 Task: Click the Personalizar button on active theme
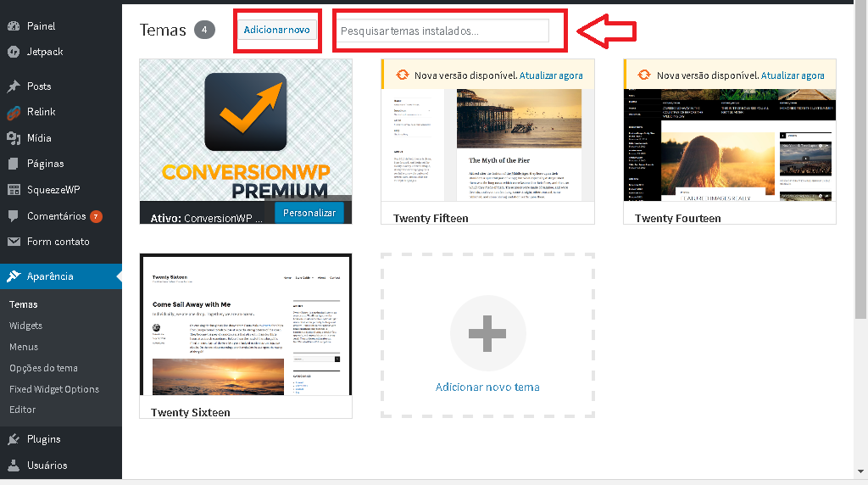(309, 213)
